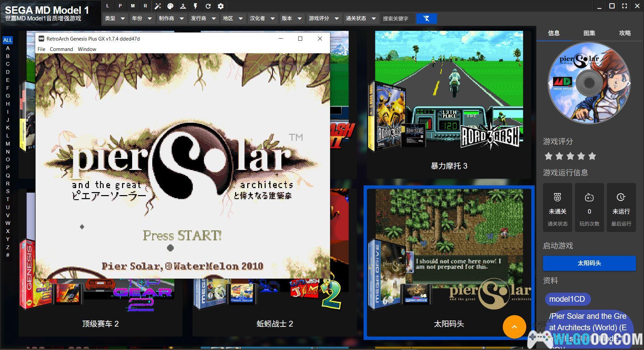Click the orange scroll-to-top arrow button

tap(514, 327)
